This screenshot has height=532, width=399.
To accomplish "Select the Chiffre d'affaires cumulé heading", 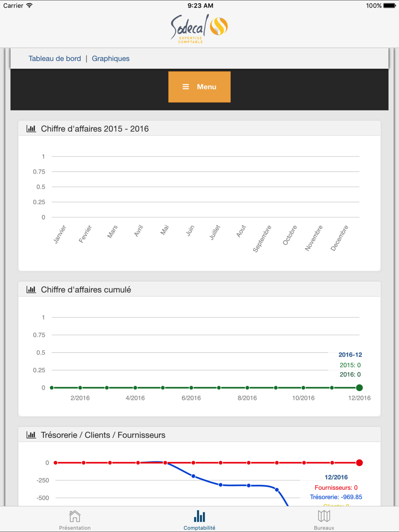I will point(86,290).
